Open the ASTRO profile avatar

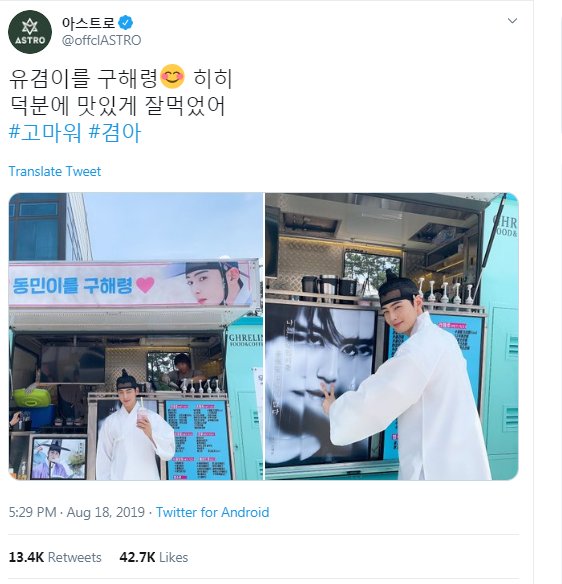click(x=30, y=32)
